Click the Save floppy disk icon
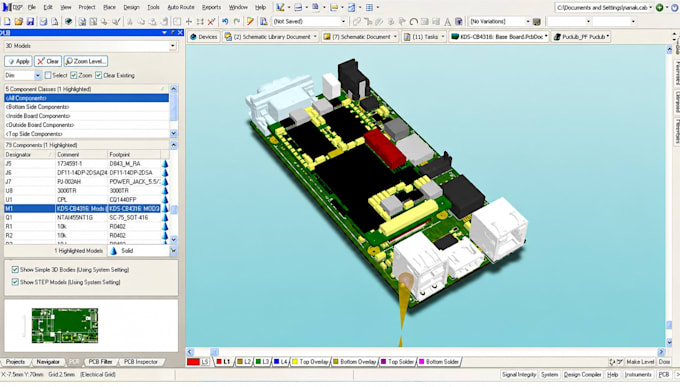The image size is (680, 387). click(30, 21)
